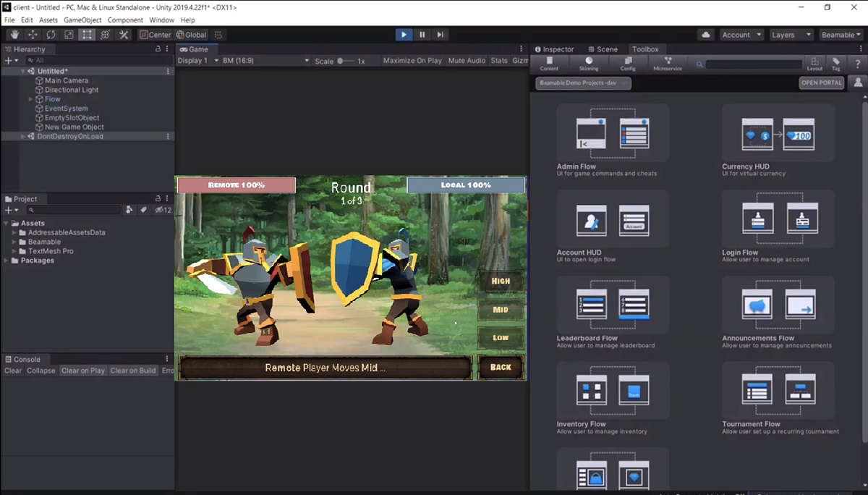The image size is (868, 495).
Task: Open the Window menu
Action: 161,20
